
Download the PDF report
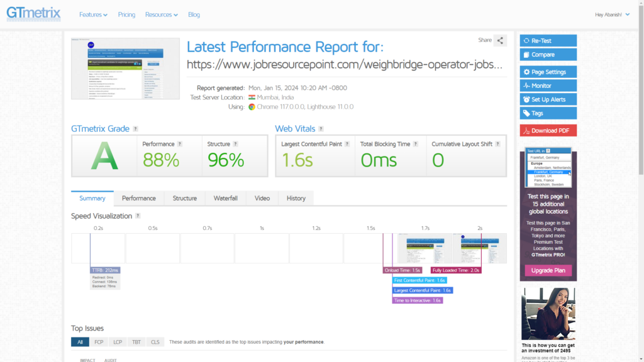pyautogui.click(x=548, y=131)
